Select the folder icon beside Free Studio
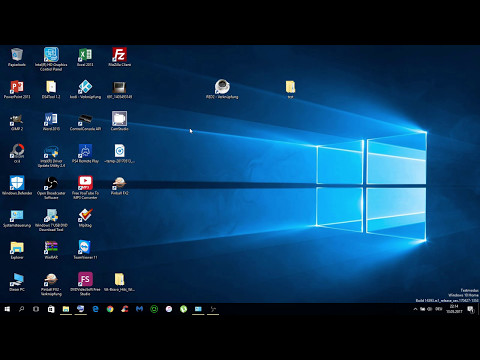This screenshot has height=360, width=480. coord(119,282)
